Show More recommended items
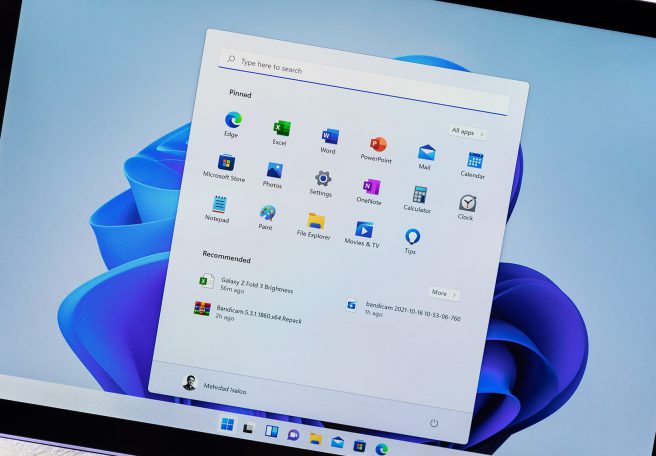Screen dimensions: 656x456 coord(444,293)
